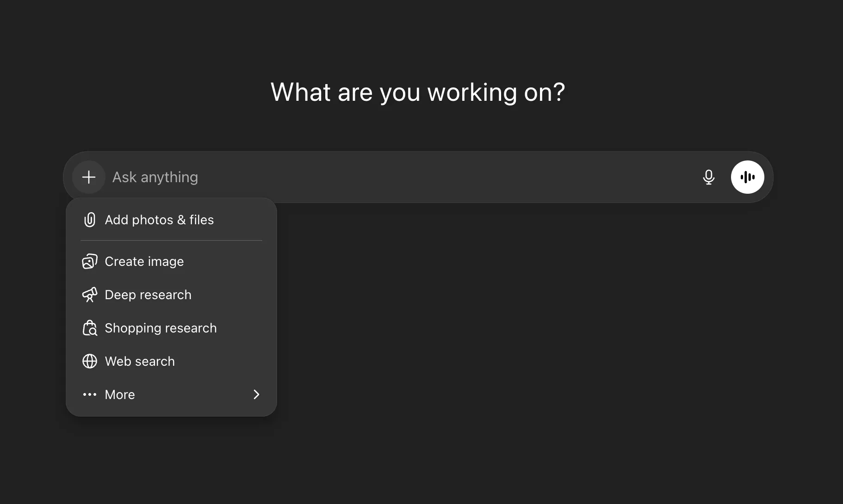The width and height of the screenshot is (843, 504).
Task: Click the paperclip attachment icon
Action: pos(90,220)
